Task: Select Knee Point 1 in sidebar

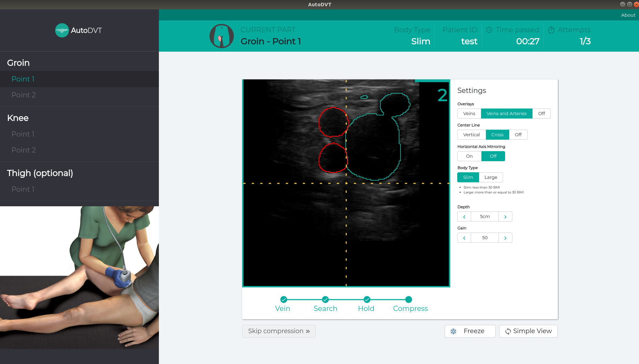Action: (23, 134)
